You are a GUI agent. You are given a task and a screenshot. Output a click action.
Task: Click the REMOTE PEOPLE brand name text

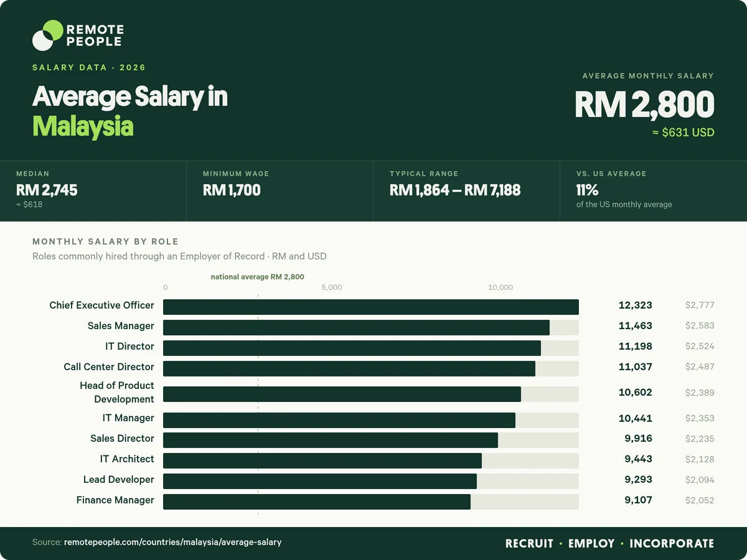pos(95,35)
